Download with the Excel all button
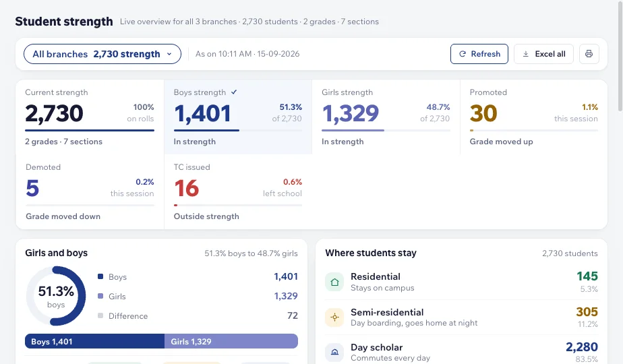This screenshot has width=623, height=364. (x=543, y=54)
